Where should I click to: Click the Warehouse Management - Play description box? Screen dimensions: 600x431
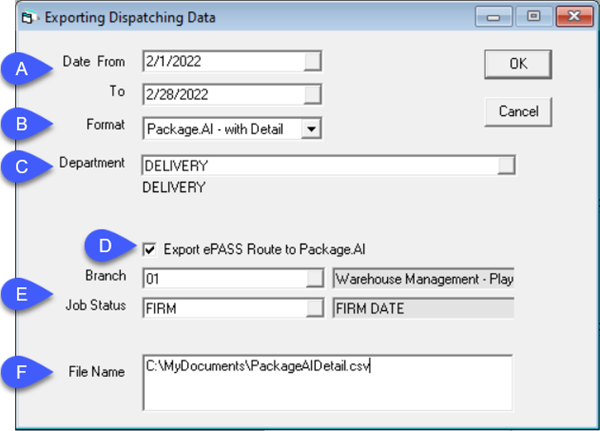click(423, 279)
